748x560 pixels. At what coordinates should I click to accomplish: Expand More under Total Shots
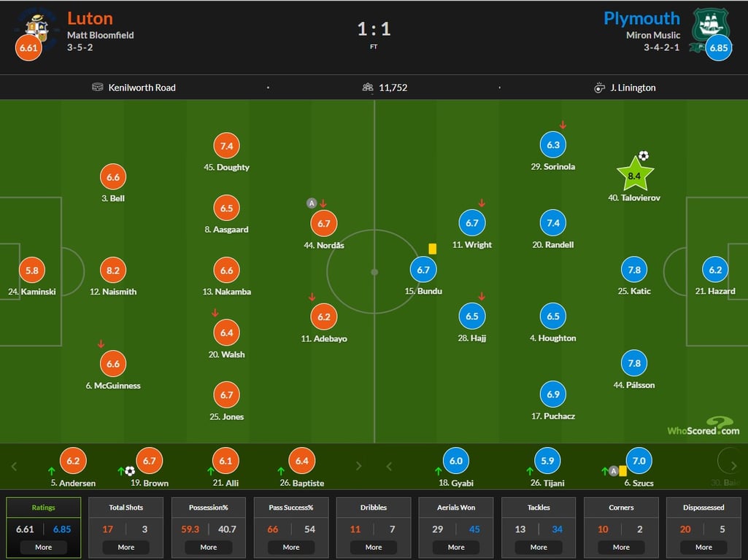click(x=126, y=547)
